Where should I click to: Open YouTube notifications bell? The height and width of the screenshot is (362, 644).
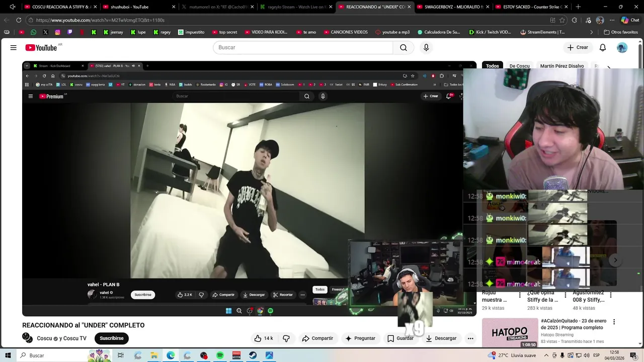603,48
